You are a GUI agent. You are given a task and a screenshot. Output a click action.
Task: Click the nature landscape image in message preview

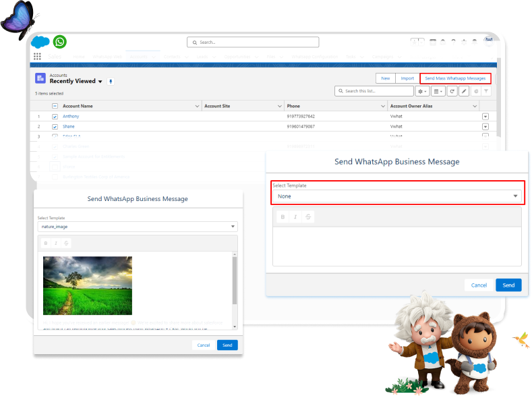[x=88, y=286]
